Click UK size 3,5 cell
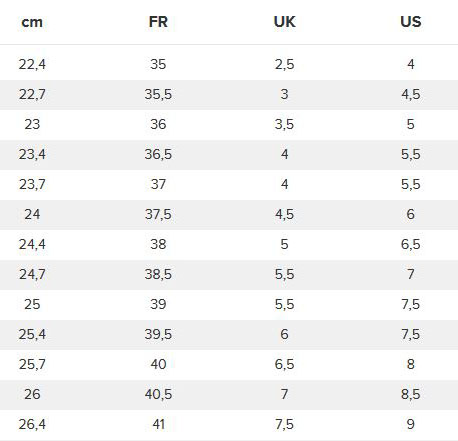This screenshot has height=441, width=458. pos(284,124)
